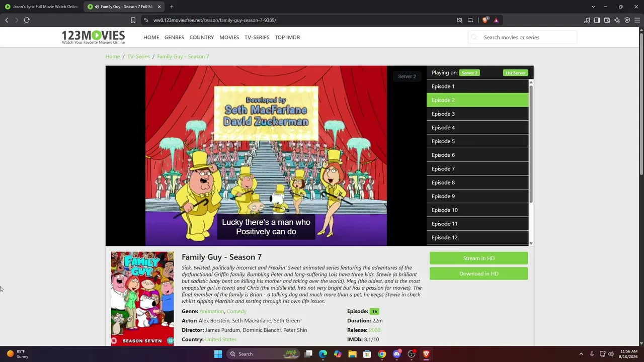The width and height of the screenshot is (644, 362).
Task: Focus the Search movies or series field
Action: [523, 37]
